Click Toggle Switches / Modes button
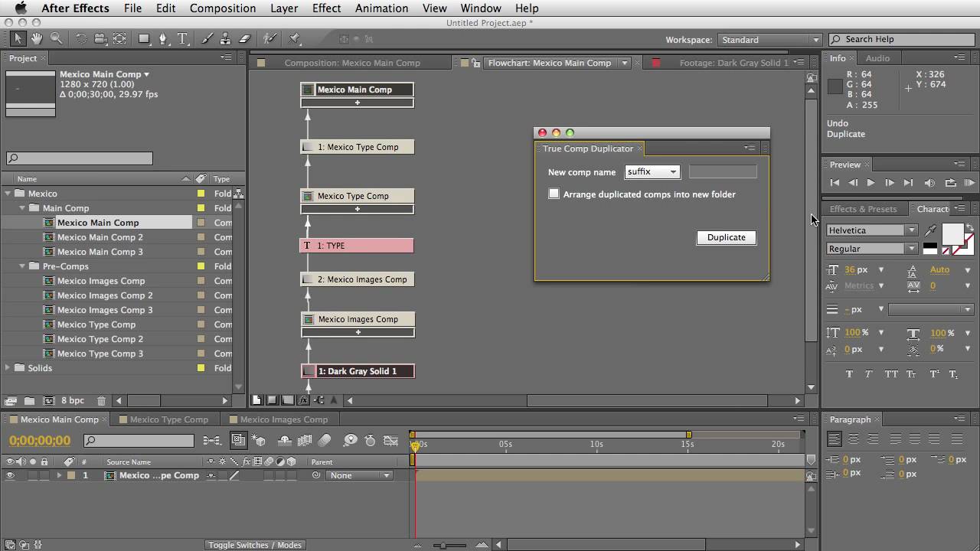This screenshot has width=980, height=551. (x=255, y=545)
